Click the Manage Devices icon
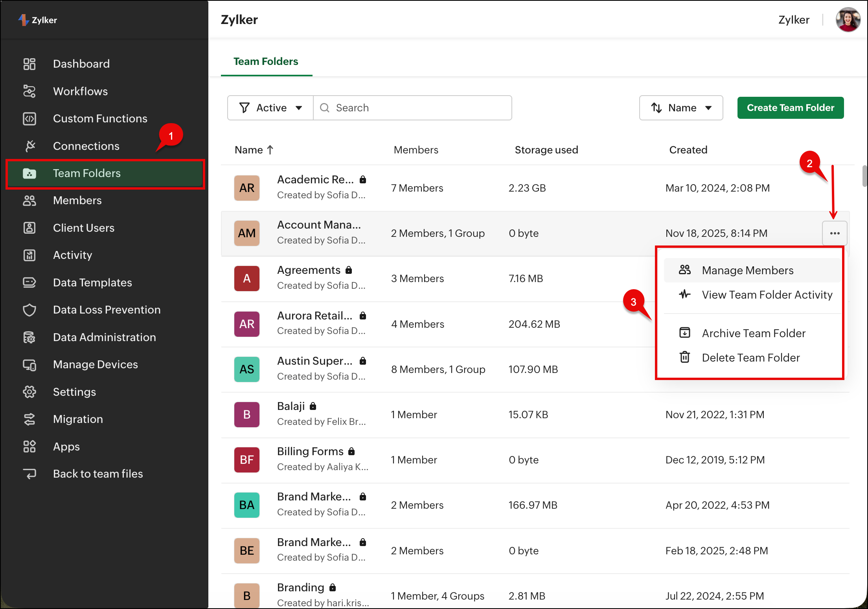 pos(29,365)
